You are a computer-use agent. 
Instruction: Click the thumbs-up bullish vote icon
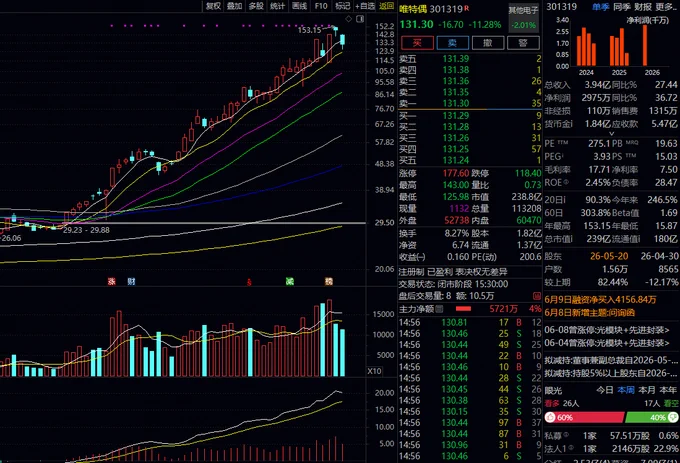tap(550, 417)
